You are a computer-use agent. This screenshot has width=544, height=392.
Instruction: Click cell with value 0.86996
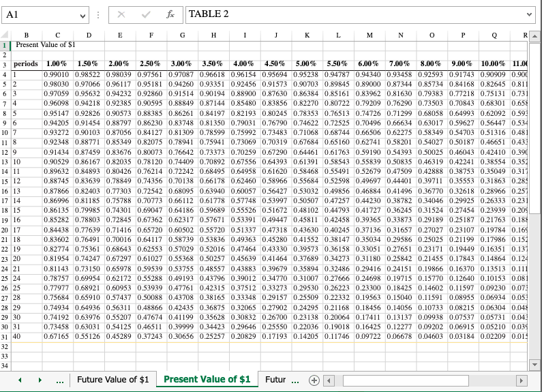click(x=57, y=201)
